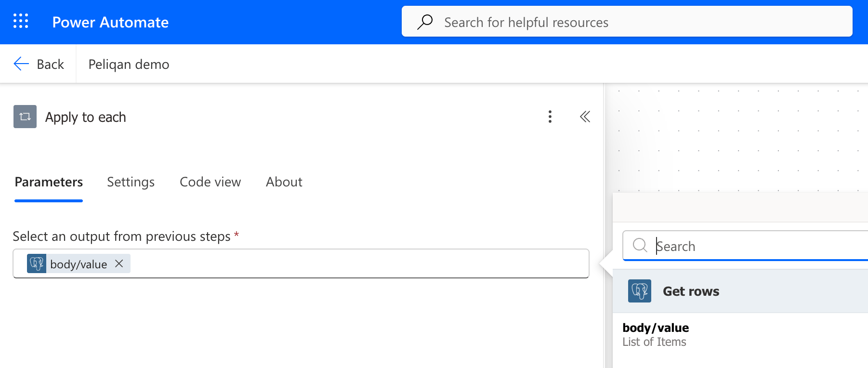Click the magnifier icon in top search bar
Viewport: 868px width, 368px height.
click(x=425, y=22)
